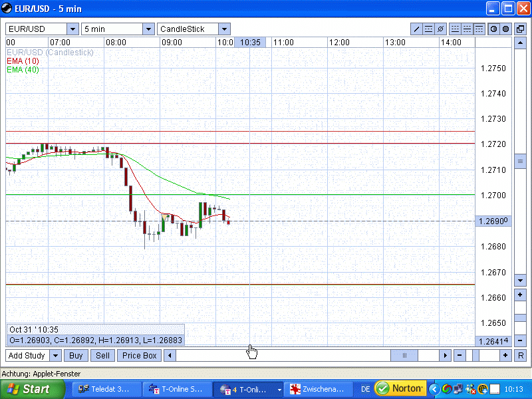Screen dimensions: 532x399
Task: Select the trend line drawing tool
Action: 417,29
